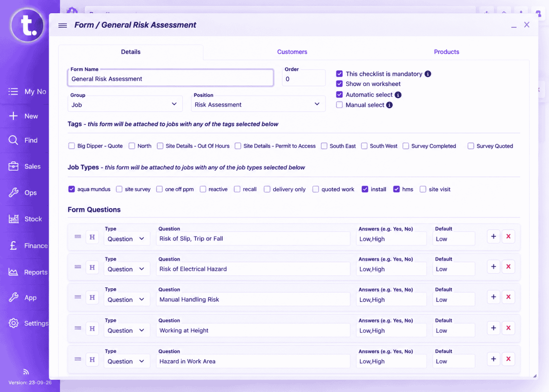Viewport: 549px width, 392px height.
Task: Delete the 'Risk of Electrical Hazard' question
Action: pos(509,267)
